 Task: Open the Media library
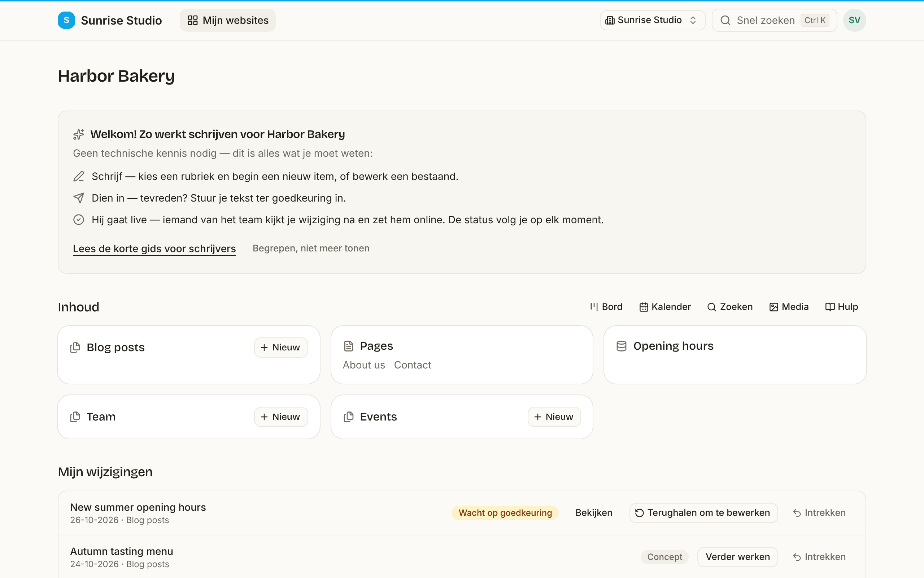coord(789,307)
